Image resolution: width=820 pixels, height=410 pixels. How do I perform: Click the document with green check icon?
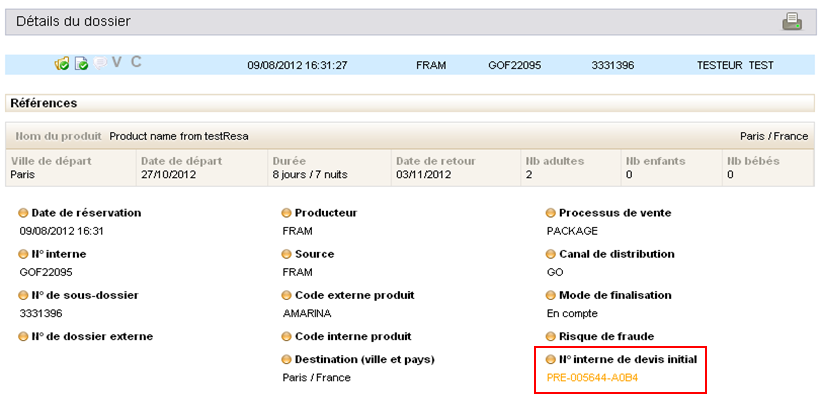(81, 64)
